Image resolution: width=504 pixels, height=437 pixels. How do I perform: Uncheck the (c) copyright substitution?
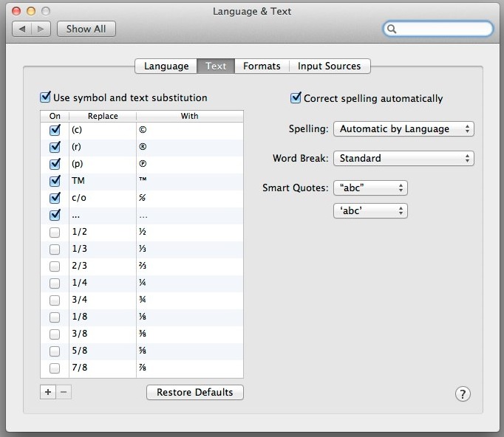click(x=55, y=130)
